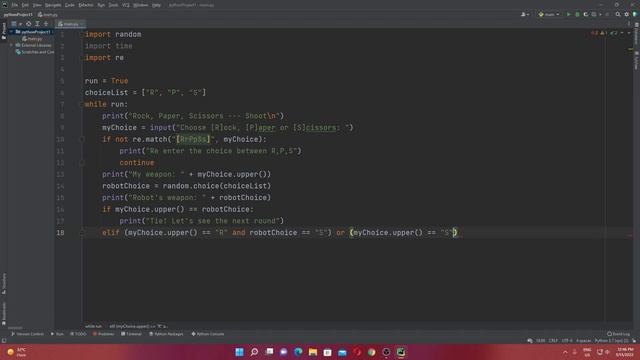Click Run with Coverage icon
640x360 pixels.
pos(586,14)
